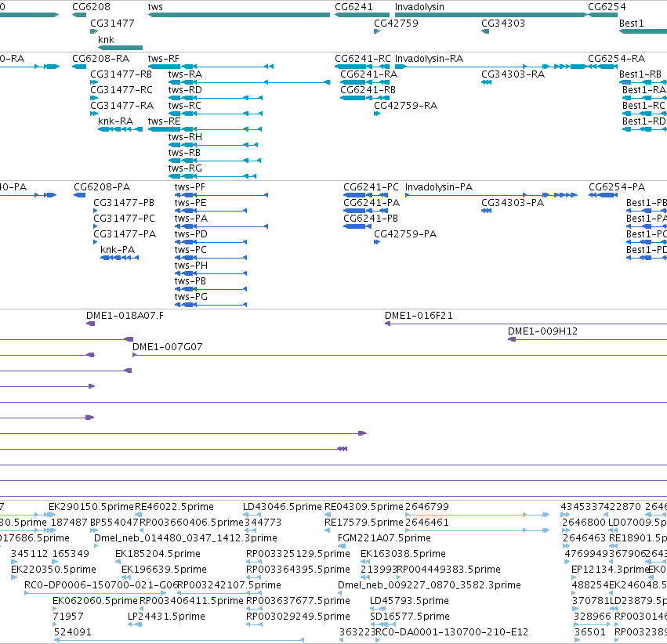
Task: Click the CG42759 gene label
Action: [396, 24]
